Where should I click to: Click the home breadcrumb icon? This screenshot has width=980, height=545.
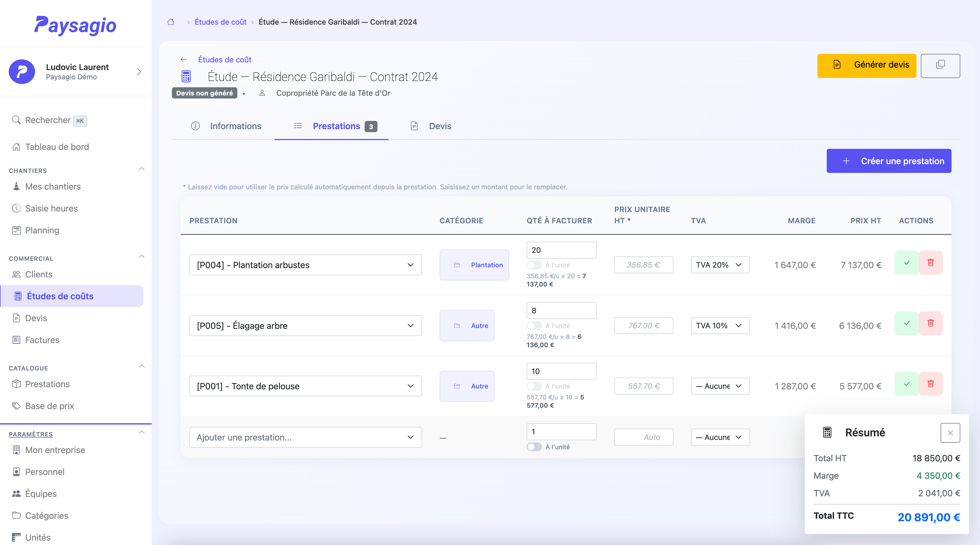coord(171,22)
